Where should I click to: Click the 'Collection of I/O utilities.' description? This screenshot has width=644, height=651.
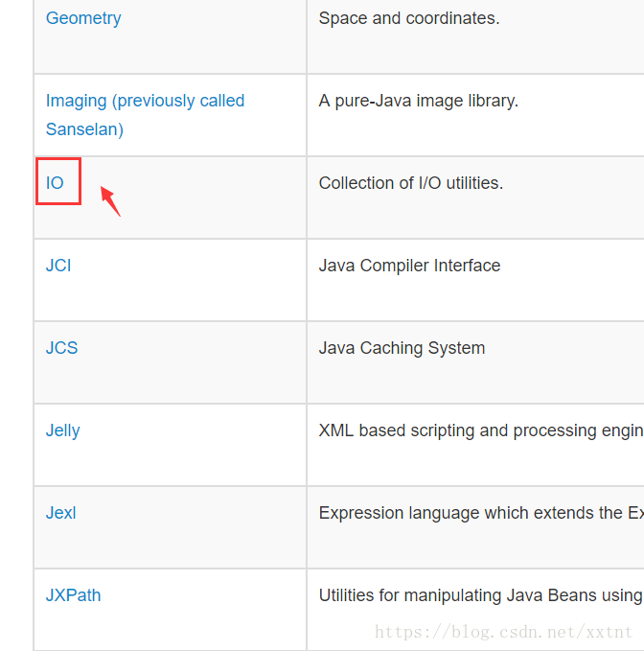411,183
